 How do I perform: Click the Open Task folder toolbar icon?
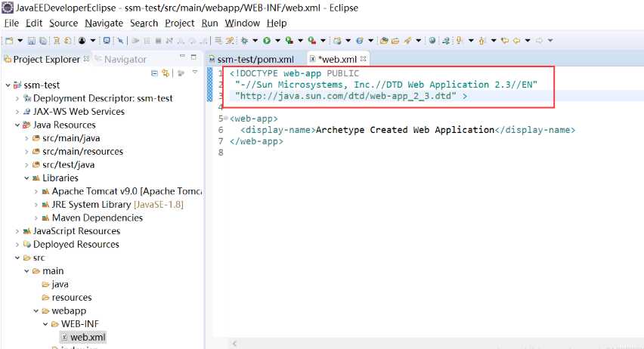[x=395, y=41]
